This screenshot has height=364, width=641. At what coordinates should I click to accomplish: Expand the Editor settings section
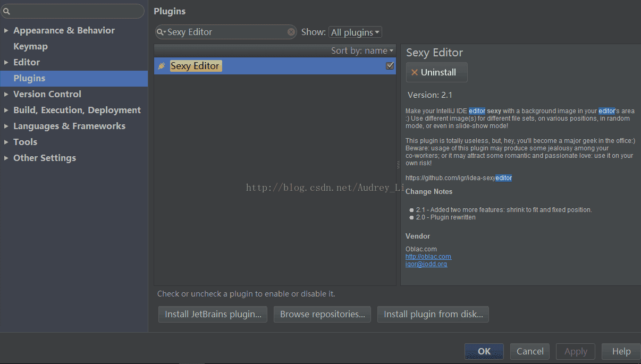6,62
